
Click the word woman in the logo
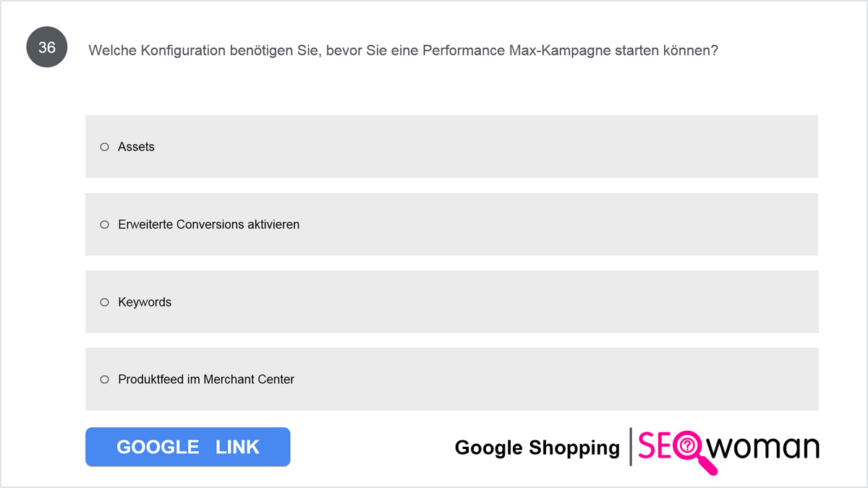(x=763, y=448)
